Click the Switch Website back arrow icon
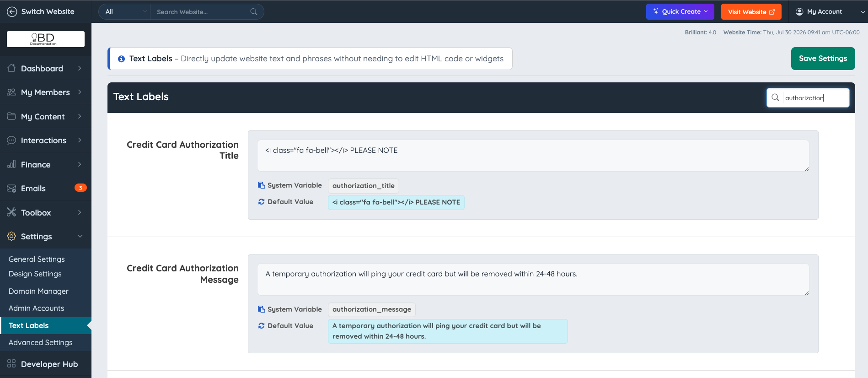 point(12,11)
